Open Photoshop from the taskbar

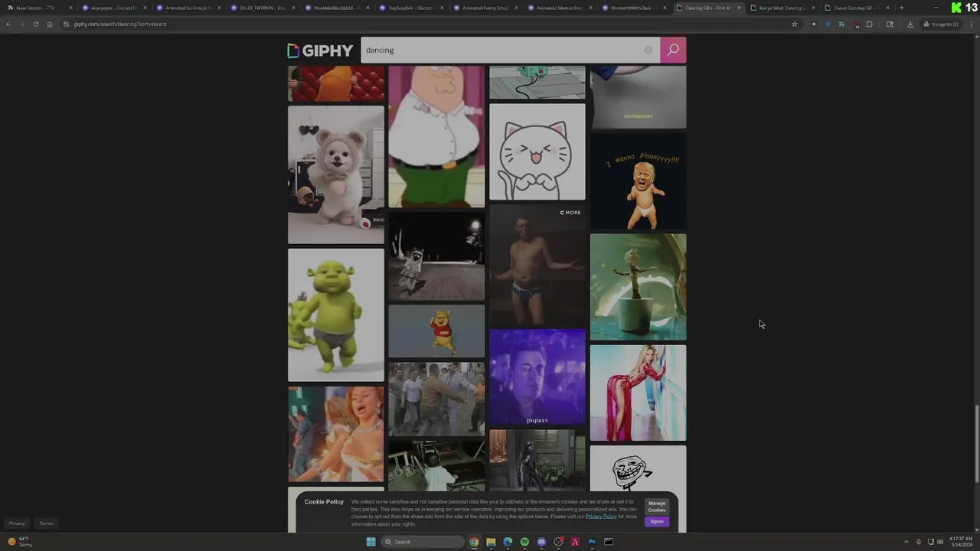[592, 542]
